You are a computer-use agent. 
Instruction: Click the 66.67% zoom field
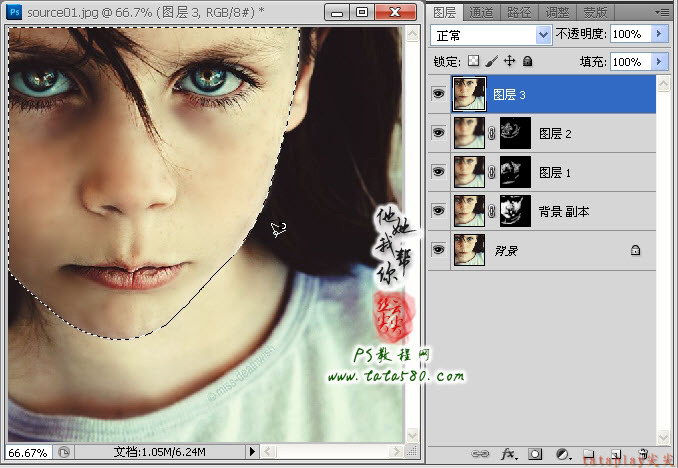28,453
